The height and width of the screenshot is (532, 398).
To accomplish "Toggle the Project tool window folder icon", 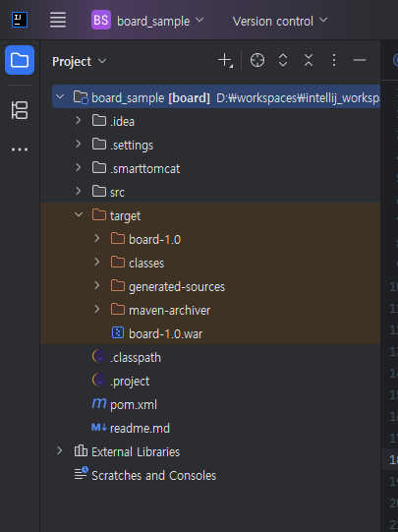I will point(20,60).
